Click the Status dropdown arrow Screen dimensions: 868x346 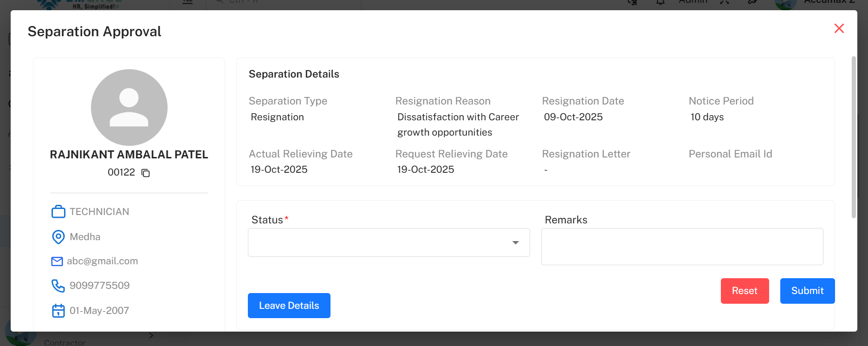(x=515, y=242)
